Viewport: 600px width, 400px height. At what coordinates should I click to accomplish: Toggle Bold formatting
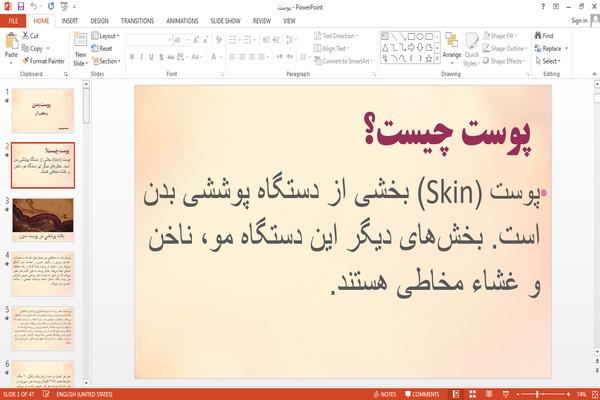tap(132, 57)
